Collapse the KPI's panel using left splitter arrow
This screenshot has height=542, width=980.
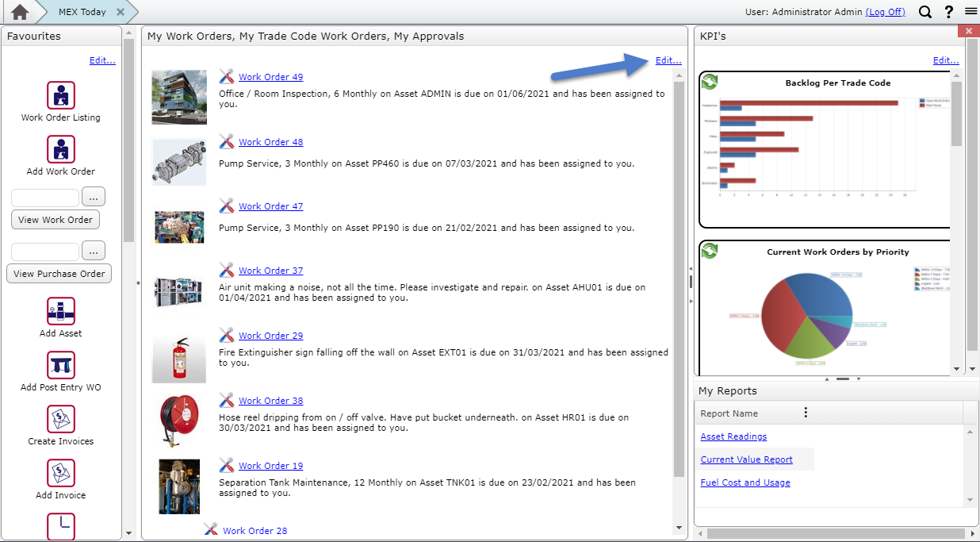click(691, 270)
